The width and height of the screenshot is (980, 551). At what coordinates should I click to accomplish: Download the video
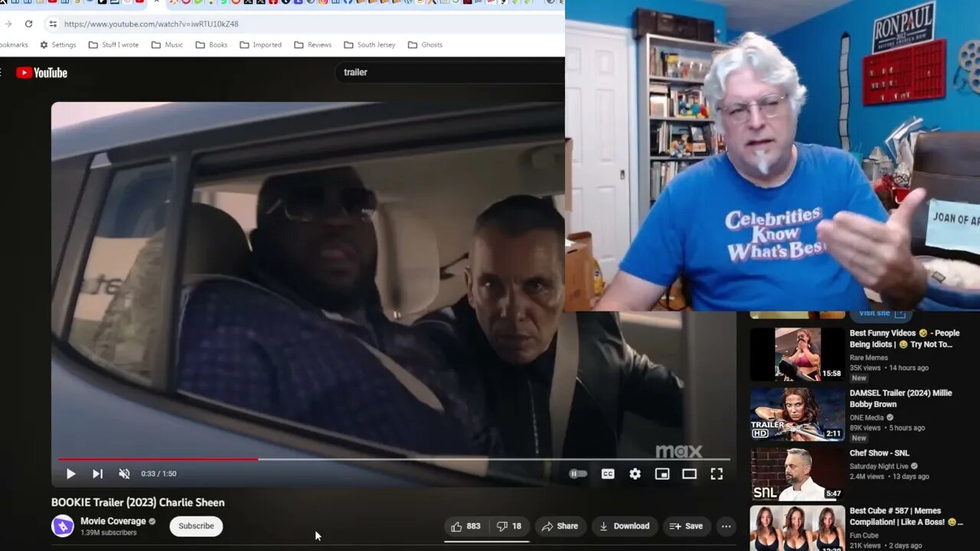pos(624,526)
